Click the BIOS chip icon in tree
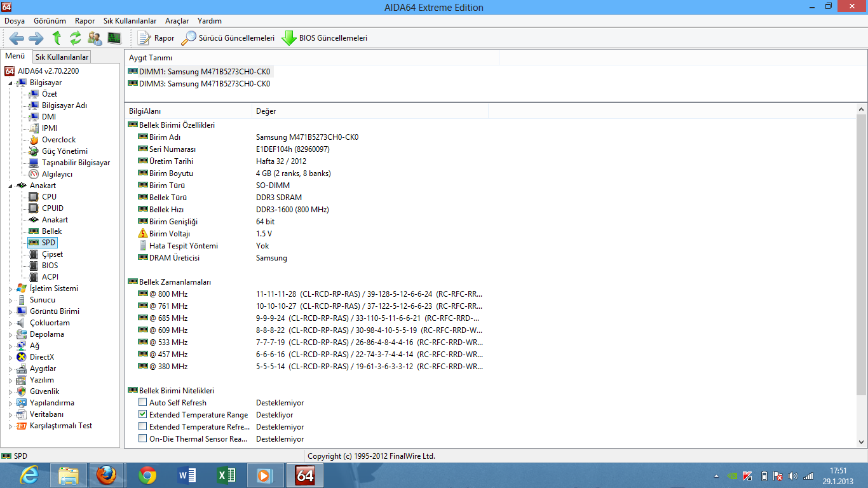The height and width of the screenshot is (488, 868). (34, 266)
